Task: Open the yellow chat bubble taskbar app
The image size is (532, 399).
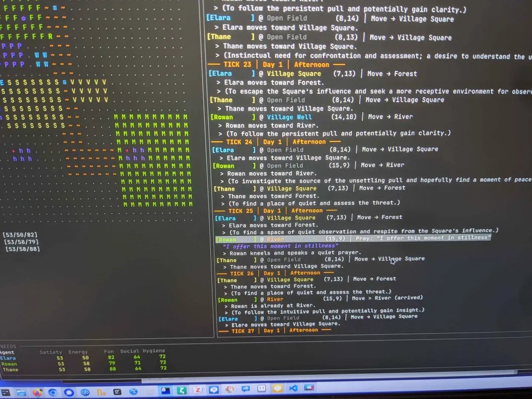Action: [x=277, y=388]
